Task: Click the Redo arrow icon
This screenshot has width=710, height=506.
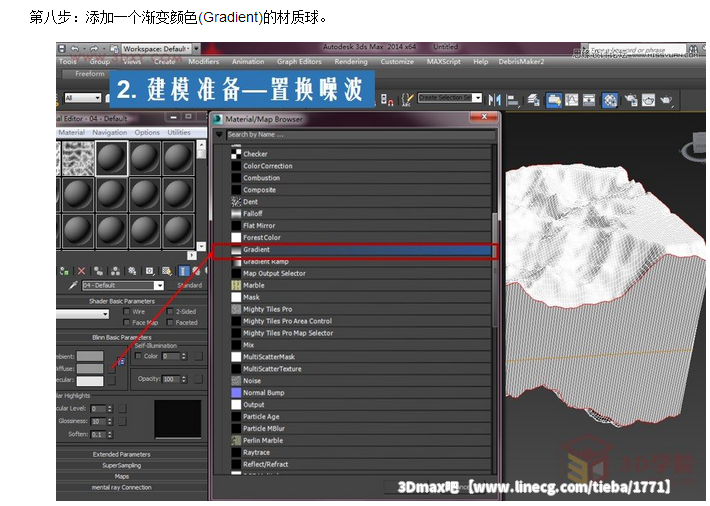Action: point(94,48)
